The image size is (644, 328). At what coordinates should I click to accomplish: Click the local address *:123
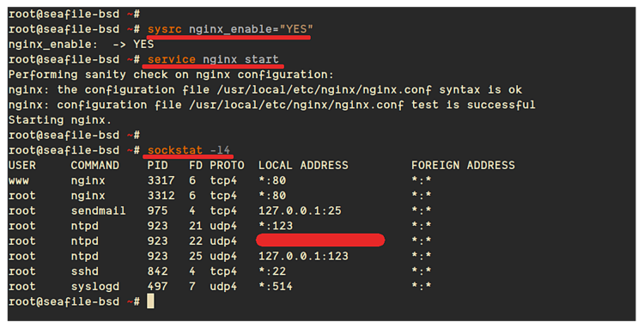coord(276,226)
